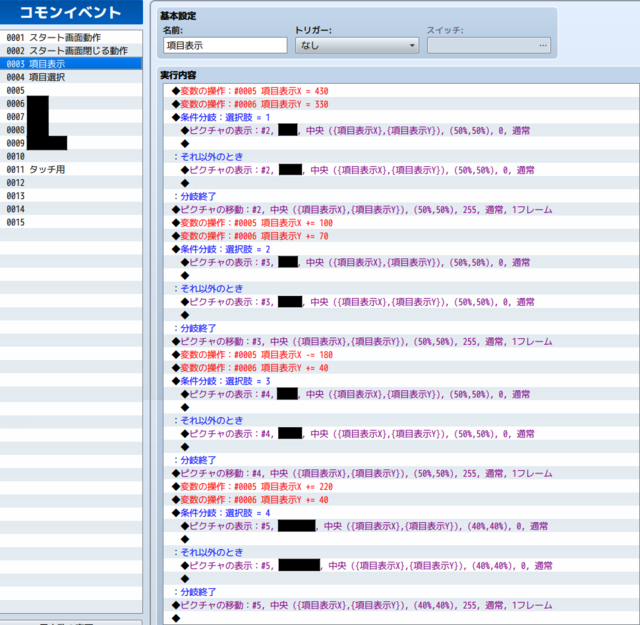The width and height of the screenshot is (640, 625).
Task: Select common event 0004 項目選択
Action: pyautogui.click(x=71, y=77)
